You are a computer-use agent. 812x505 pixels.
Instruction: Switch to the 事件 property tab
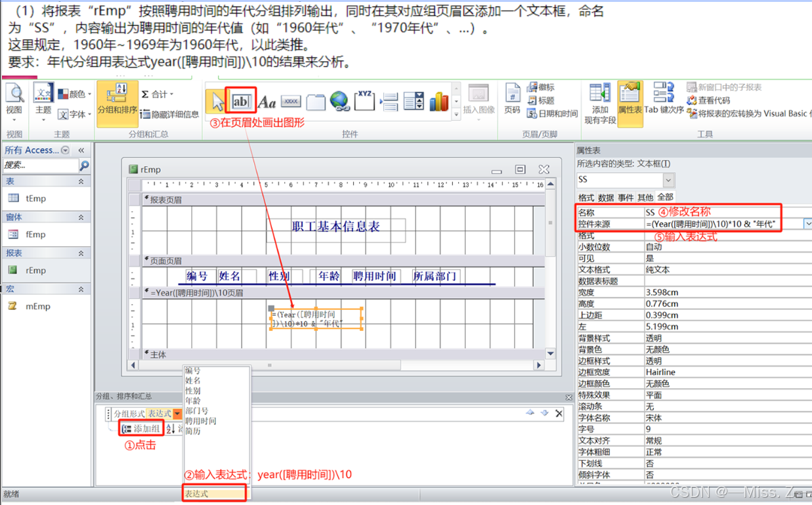[x=626, y=197]
